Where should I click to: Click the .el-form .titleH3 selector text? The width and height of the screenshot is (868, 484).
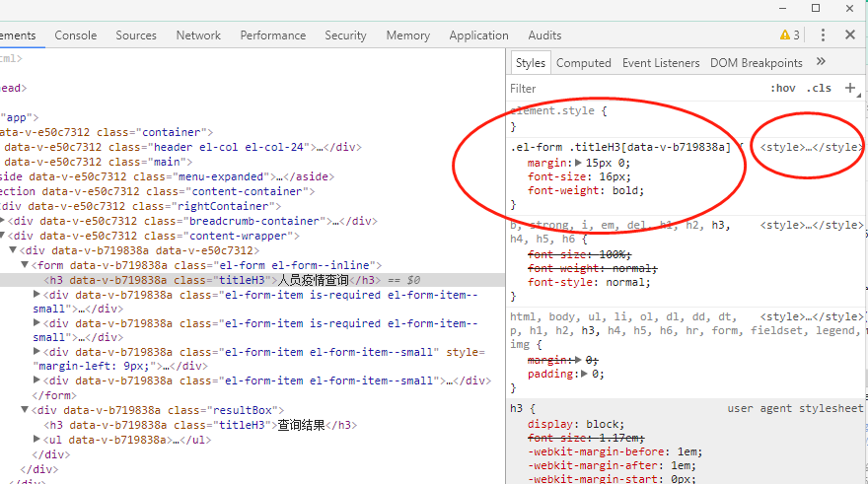tap(620, 147)
